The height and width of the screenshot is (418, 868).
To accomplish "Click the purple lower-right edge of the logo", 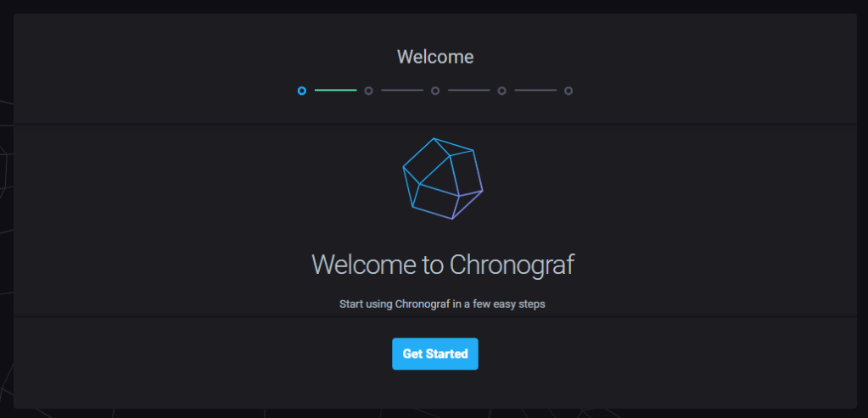I will (x=469, y=205).
